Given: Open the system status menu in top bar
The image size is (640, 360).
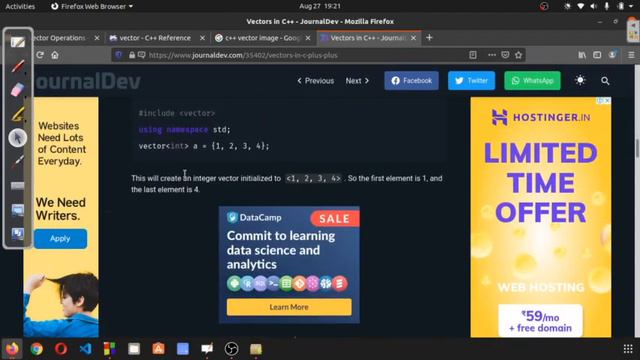Looking at the screenshot, I should [600, 6].
